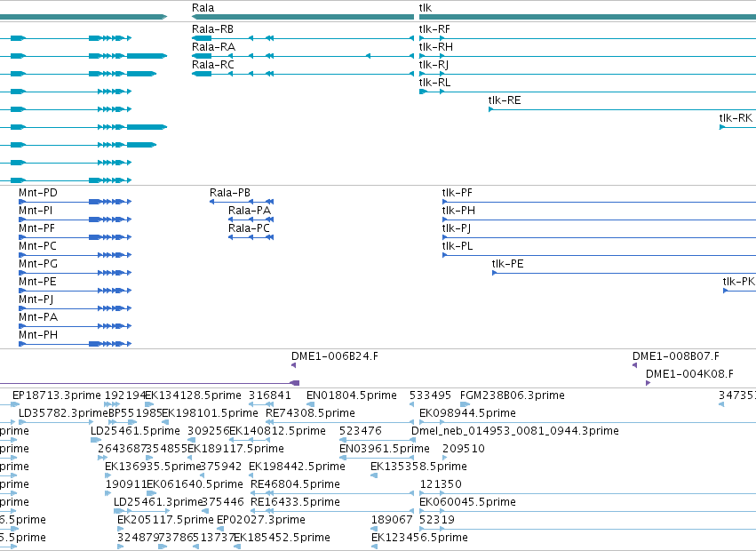Click the Rala-RC transcript label
756x551 pixels.
tap(212, 65)
